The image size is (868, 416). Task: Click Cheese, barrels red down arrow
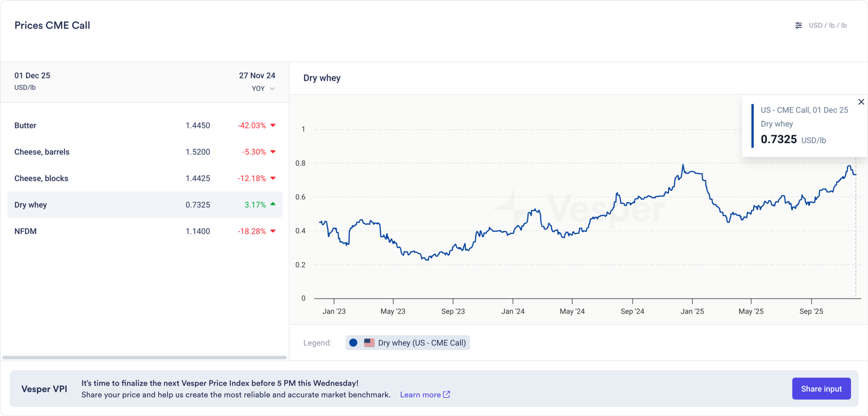[x=273, y=152]
